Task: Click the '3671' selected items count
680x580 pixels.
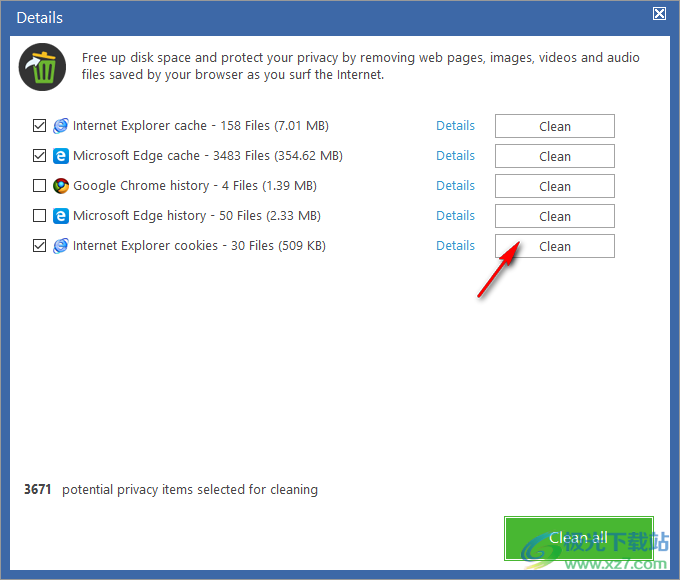Action: (x=37, y=489)
